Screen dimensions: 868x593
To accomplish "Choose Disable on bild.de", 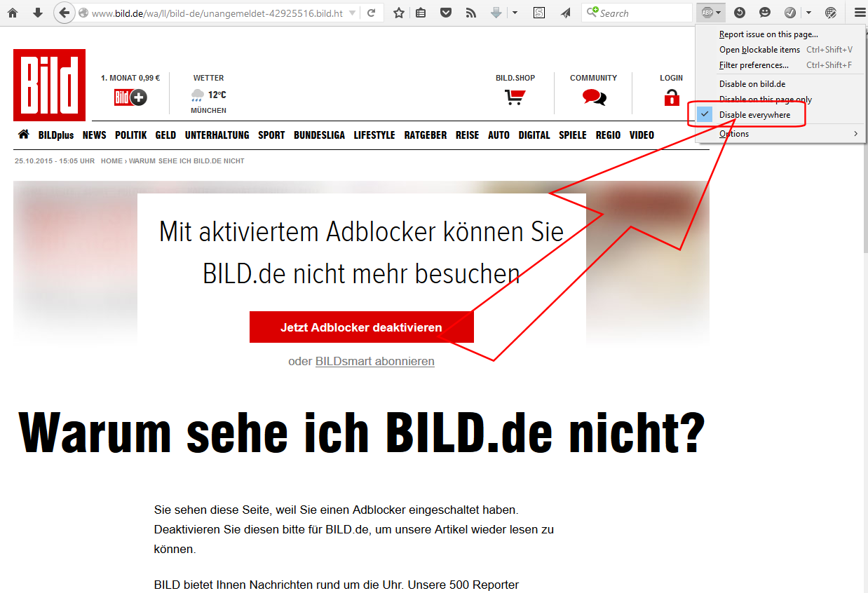I will tap(780, 84).
